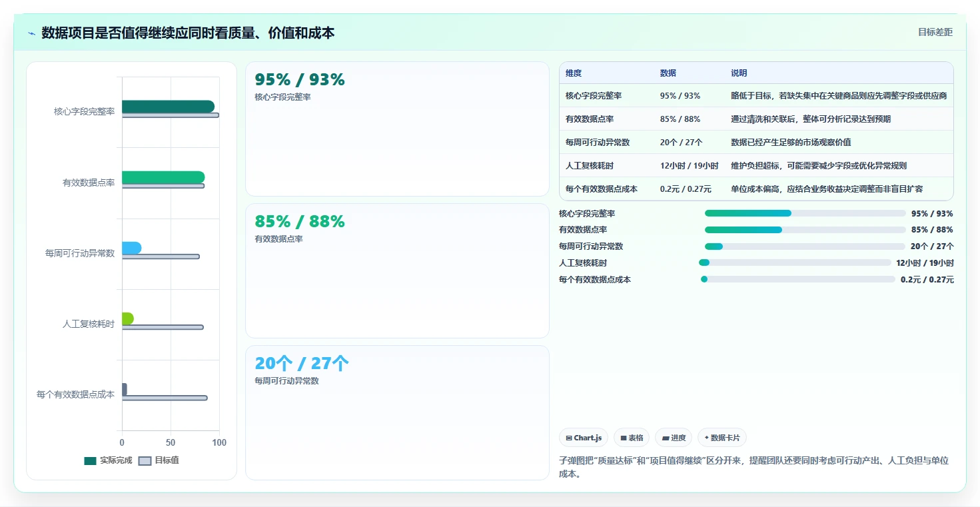Screen dimensions: 980x507
Task: Click the note starting 维护负担超标
Action: coord(819,166)
